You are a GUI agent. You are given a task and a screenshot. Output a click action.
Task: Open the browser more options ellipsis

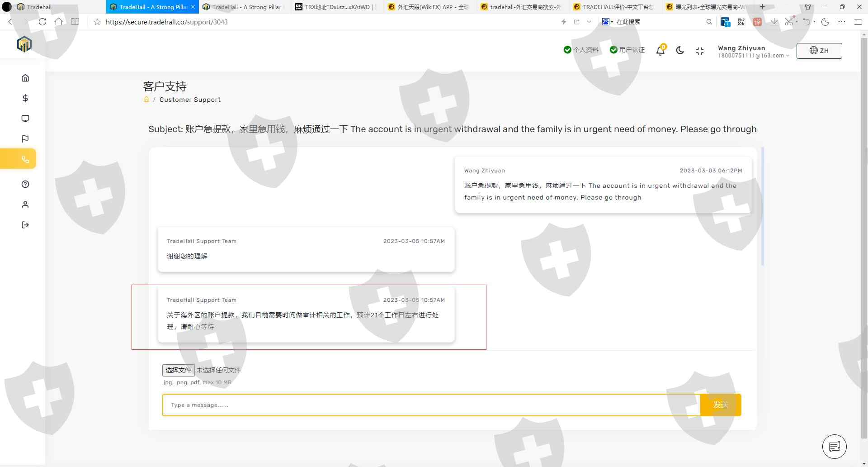click(x=842, y=22)
